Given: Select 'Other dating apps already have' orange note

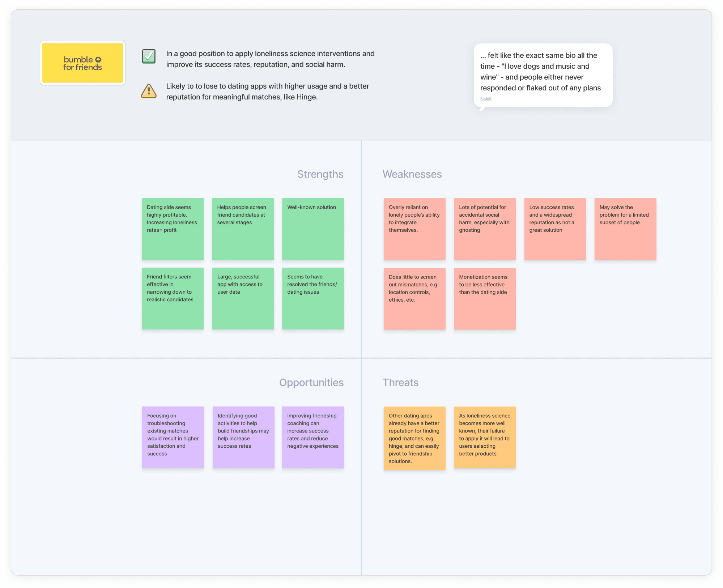Looking at the screenshot, I should tap(414, 438).
